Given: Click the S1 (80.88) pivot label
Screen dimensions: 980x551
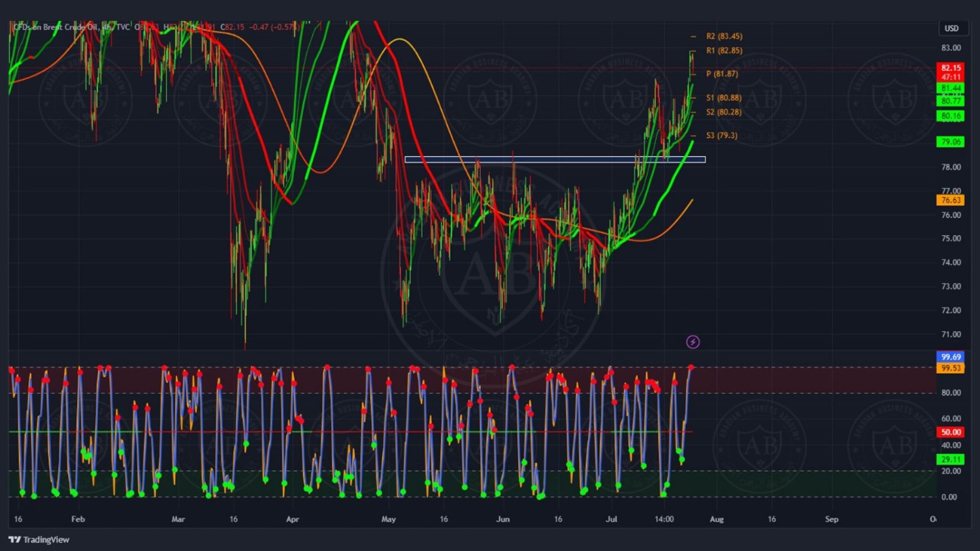Looking at the screenshot, I should point(724,98).
